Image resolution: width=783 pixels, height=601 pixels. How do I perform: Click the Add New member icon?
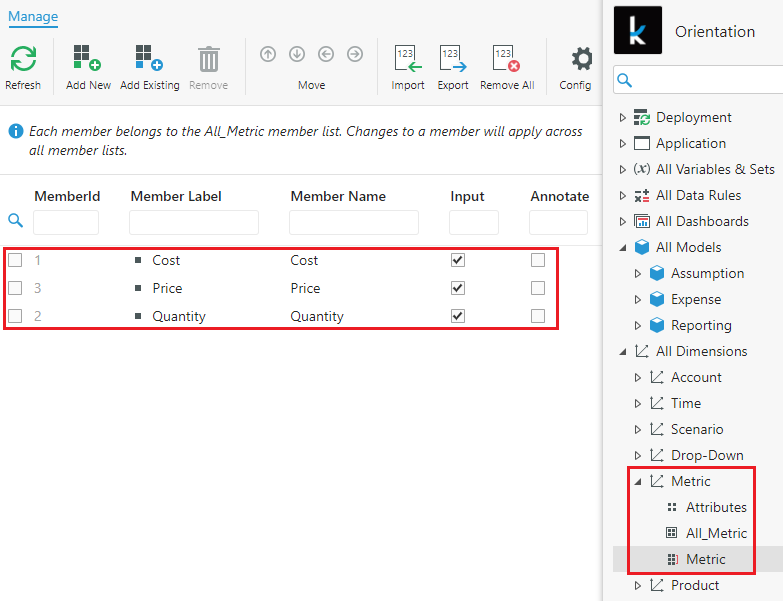coord(88,60)
